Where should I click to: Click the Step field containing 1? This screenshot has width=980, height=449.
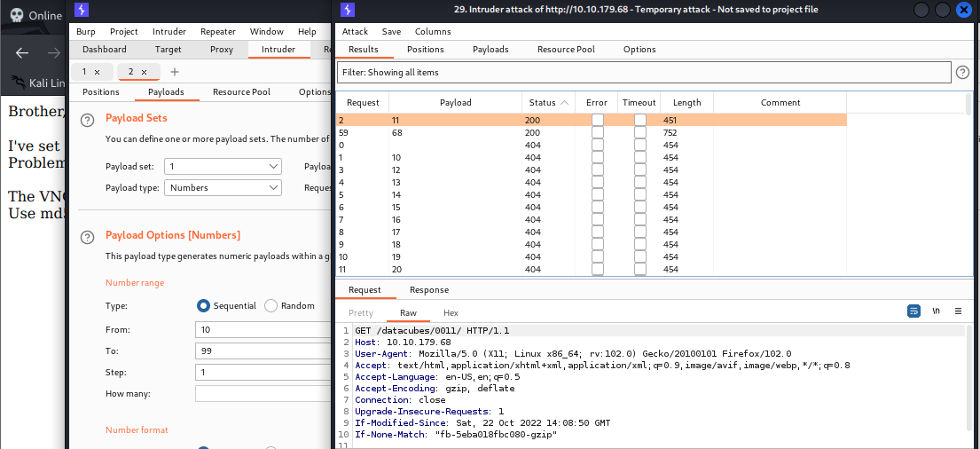[x=263, y=372]
